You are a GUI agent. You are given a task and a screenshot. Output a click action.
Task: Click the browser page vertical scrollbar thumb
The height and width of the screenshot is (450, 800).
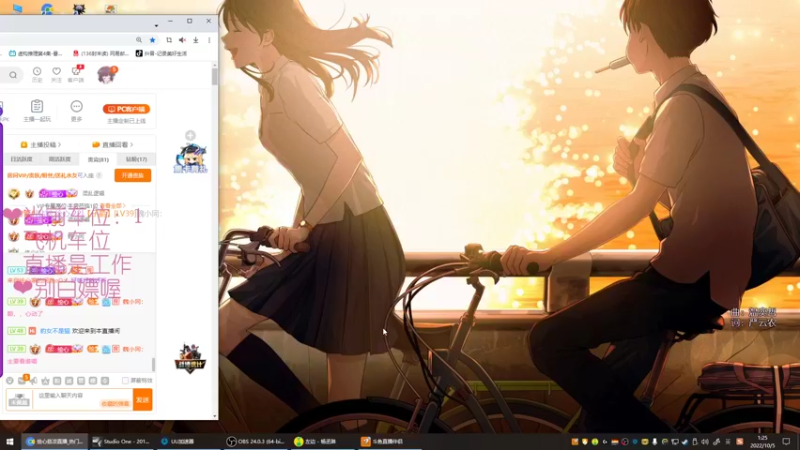(x=214, y=77)
